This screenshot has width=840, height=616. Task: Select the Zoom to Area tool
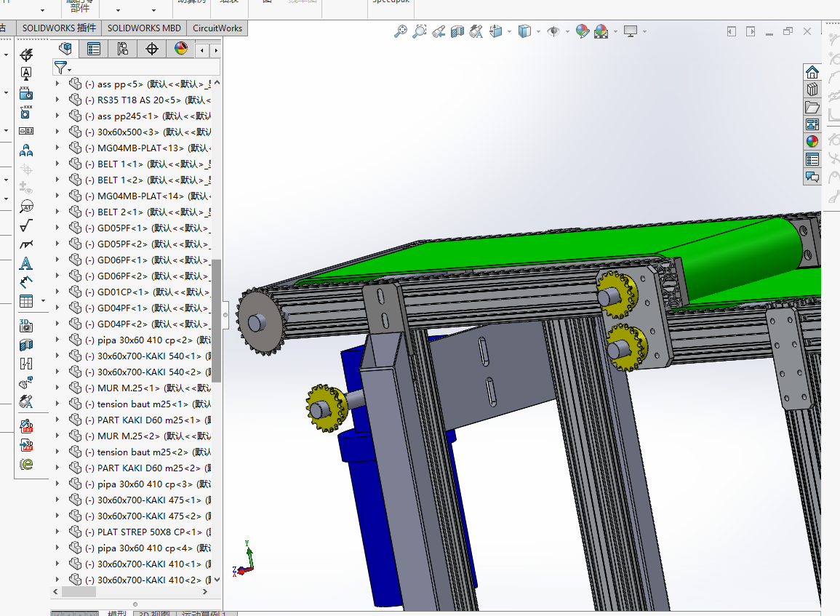coord(419,31)
